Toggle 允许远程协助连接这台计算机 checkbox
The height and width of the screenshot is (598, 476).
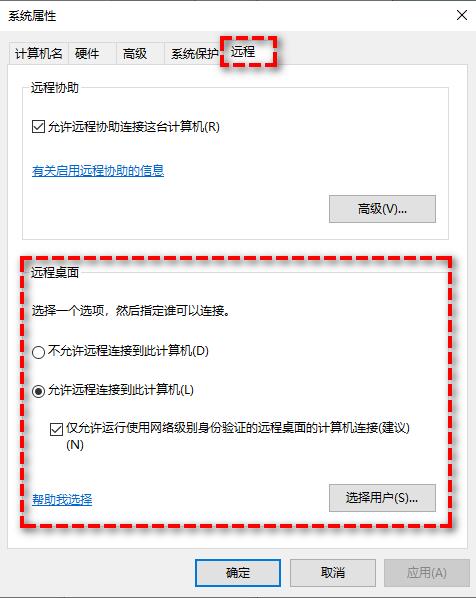click(x=39, y=127)
